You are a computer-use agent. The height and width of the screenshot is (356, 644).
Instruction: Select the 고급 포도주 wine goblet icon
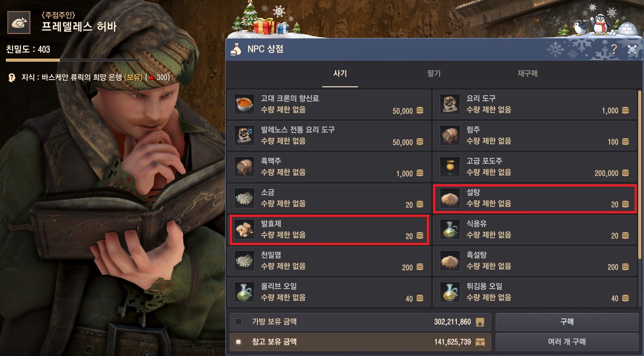click(x=450, y=167)
